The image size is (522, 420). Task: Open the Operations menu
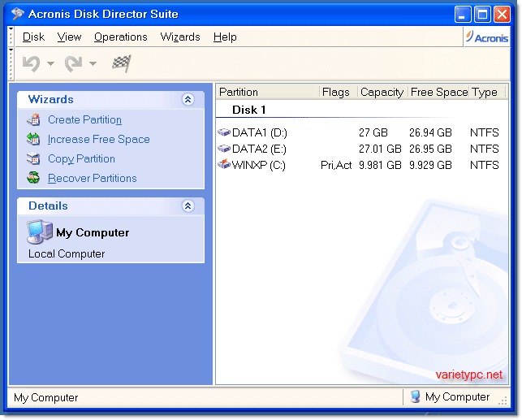(x=120, y=37)
